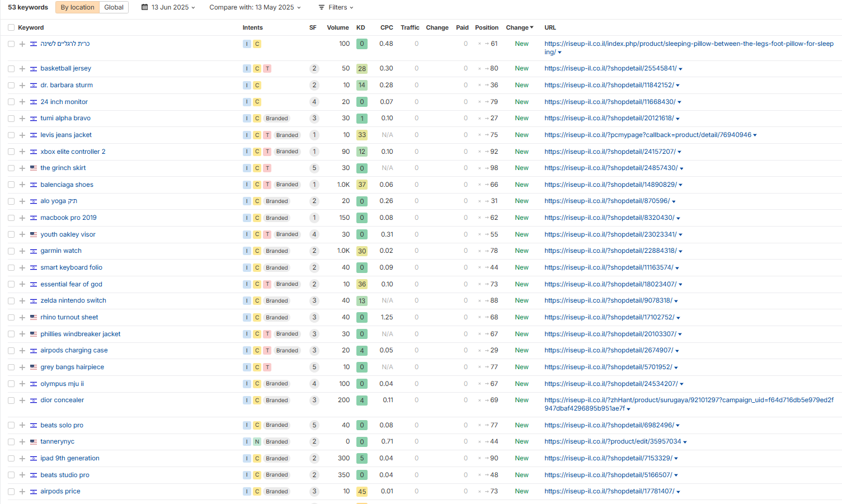Image resolution: width=842 pixels, height=504 pixels.
Task: Click the plus icon beside dior concealer
Action: tap(22, 401)
